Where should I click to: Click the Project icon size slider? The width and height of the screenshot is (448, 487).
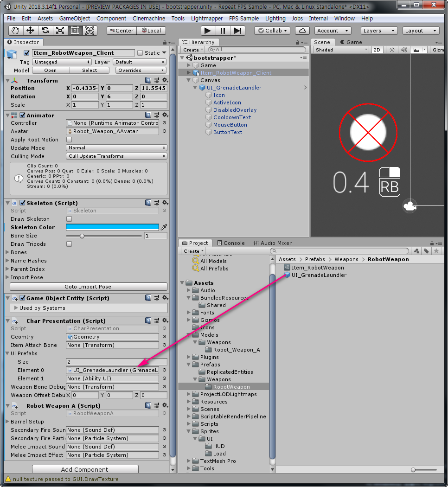click(x=424, y=469)
